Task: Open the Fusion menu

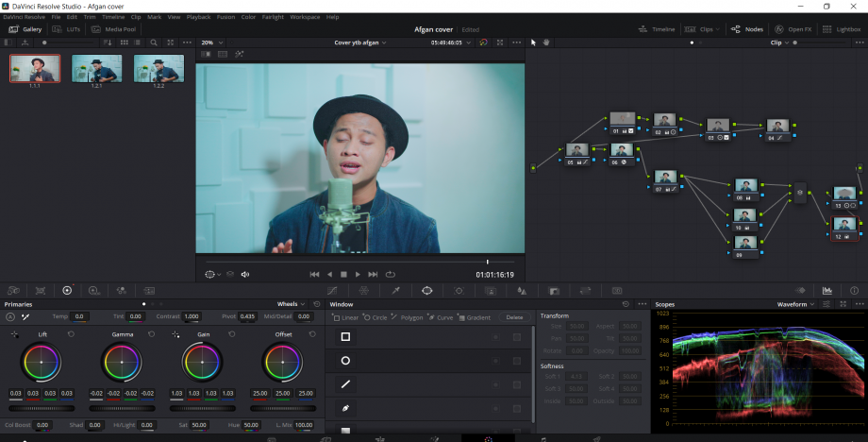Action: pyautogui.click(x=225, y=17)
